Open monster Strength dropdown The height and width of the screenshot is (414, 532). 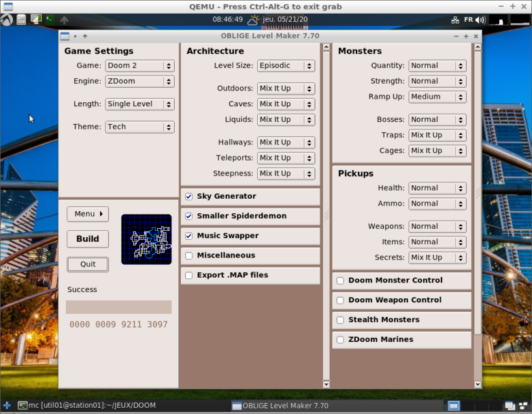click(437, 82)
